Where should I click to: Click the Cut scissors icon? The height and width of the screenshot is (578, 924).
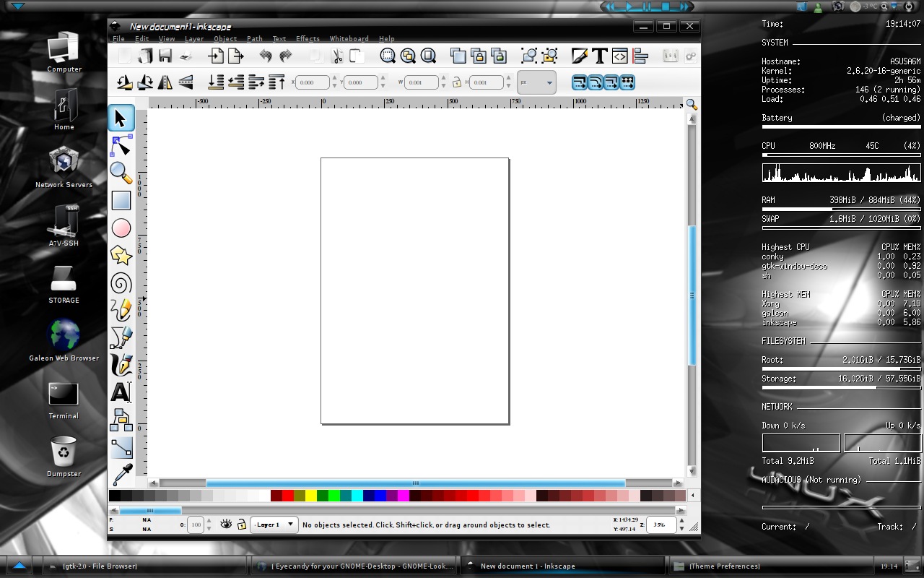click(x=336, y=56)
